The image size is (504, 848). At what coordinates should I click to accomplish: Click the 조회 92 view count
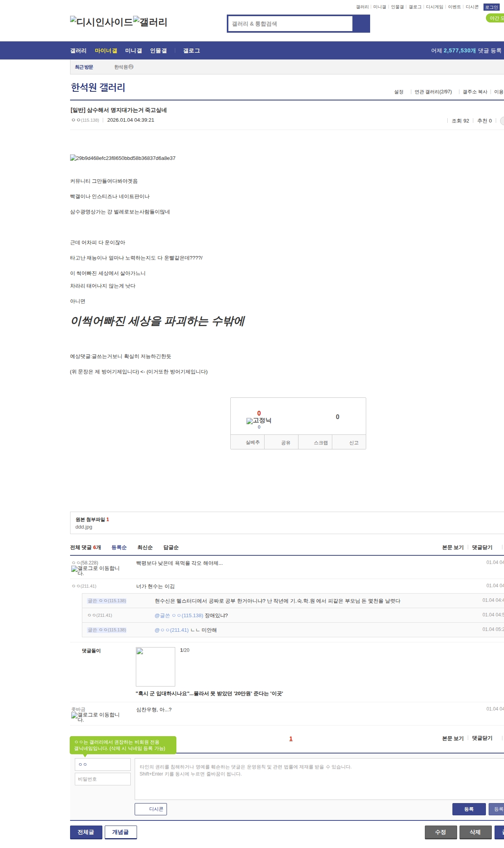click(x=460, y=121)
